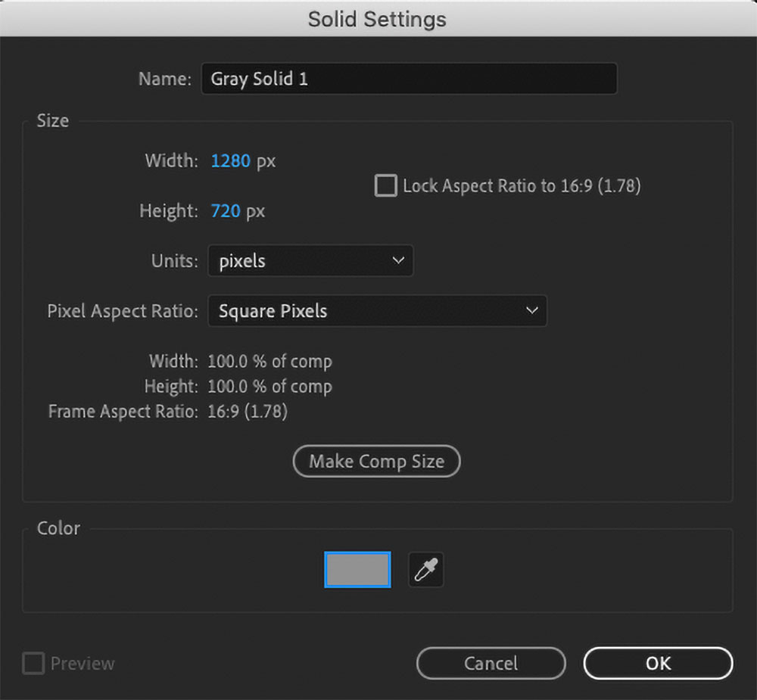
Task: Click the Lock Aspect Ratio label text
Action: coord(522,186)
